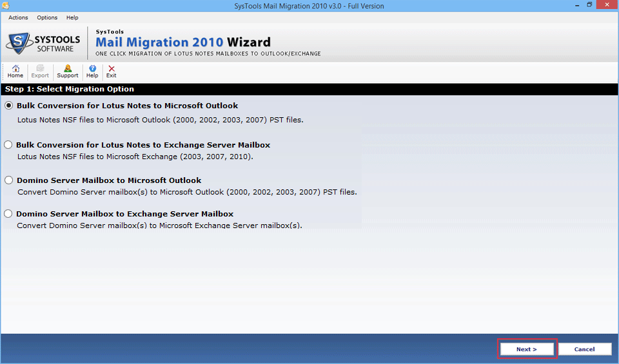619x364 pixels.
Task: Click the Next > button
Action: 527,349
